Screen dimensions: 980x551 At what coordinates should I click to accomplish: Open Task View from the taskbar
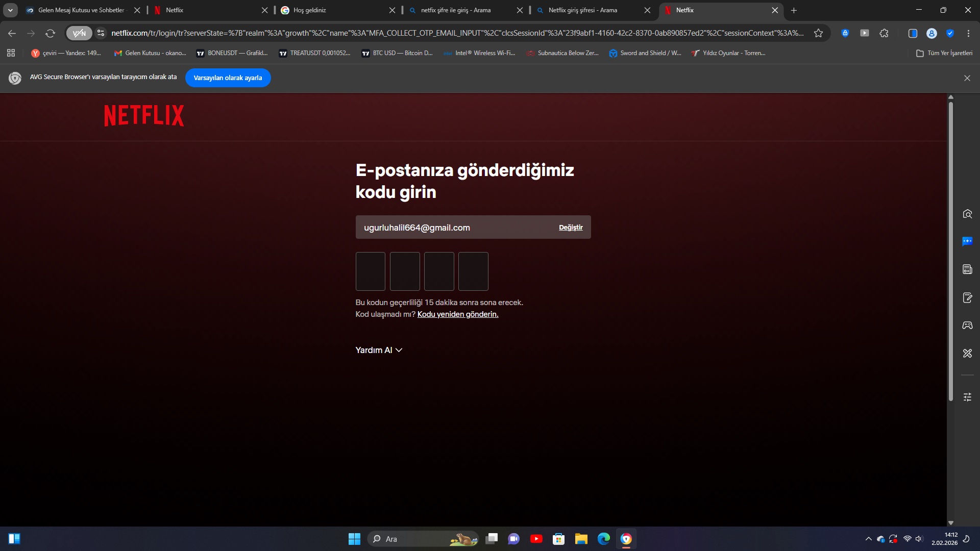click(492, 539)
